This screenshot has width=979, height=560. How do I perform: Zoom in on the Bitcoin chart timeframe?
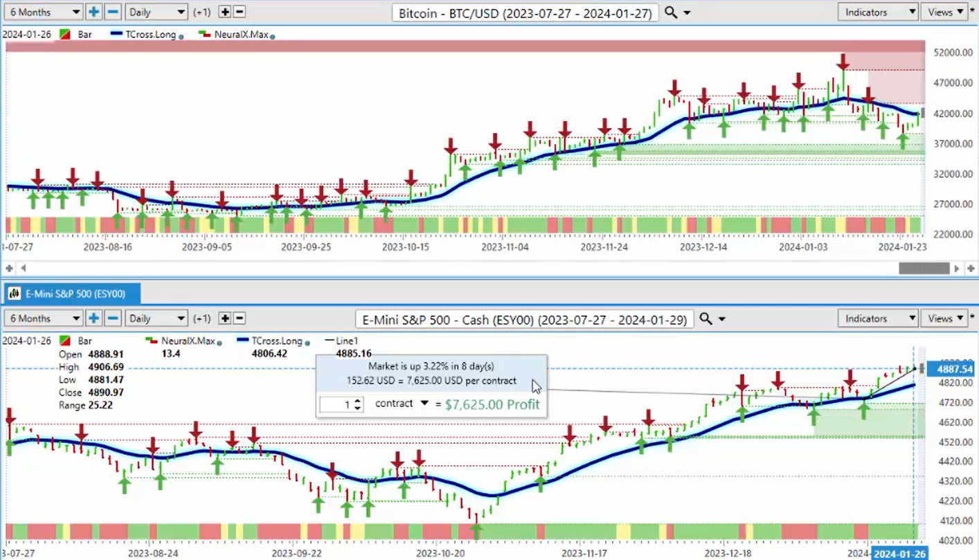(93, 12)
